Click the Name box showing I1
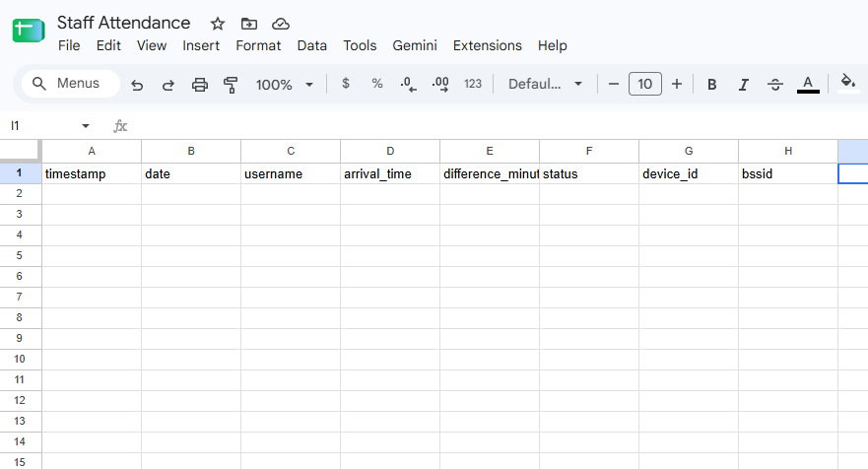868x469 pixels. [41, 126]
